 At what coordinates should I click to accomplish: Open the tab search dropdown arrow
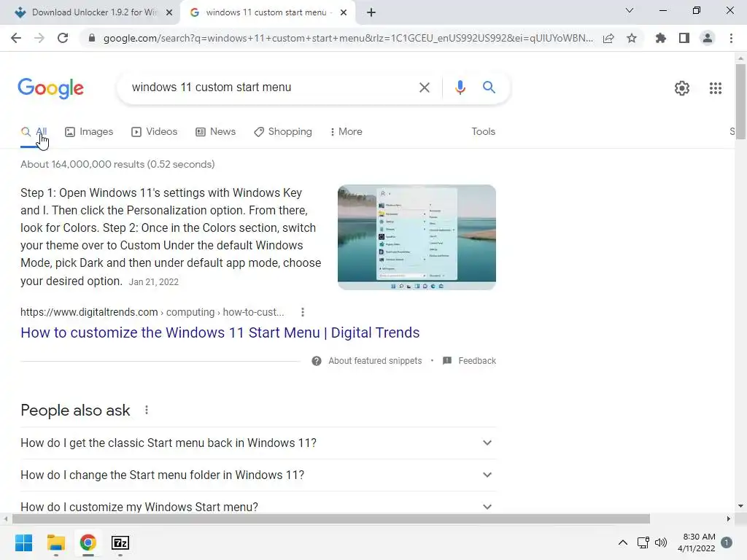[630, 10]
